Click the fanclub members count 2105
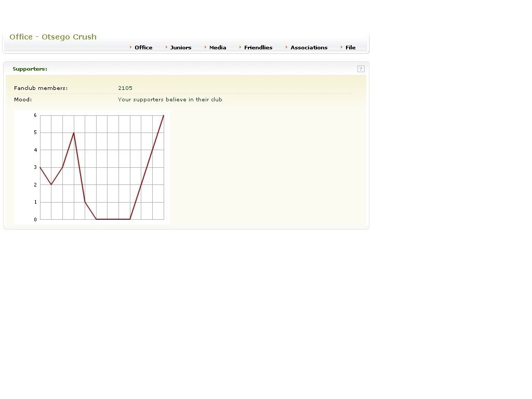This screenshot has height=399, width=532. pyautogui.click(x=125, y=88)
